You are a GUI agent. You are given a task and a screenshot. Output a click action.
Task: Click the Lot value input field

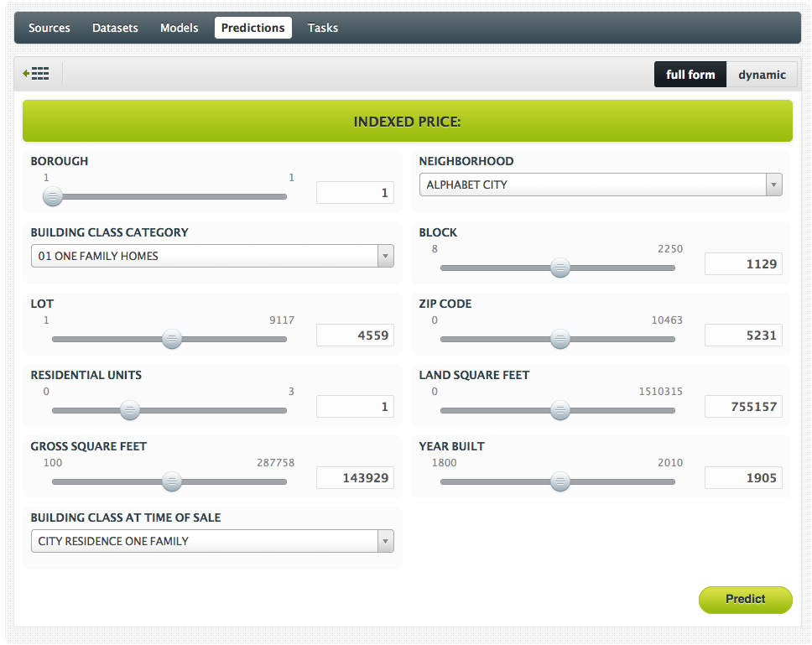(x=355, y=336)
